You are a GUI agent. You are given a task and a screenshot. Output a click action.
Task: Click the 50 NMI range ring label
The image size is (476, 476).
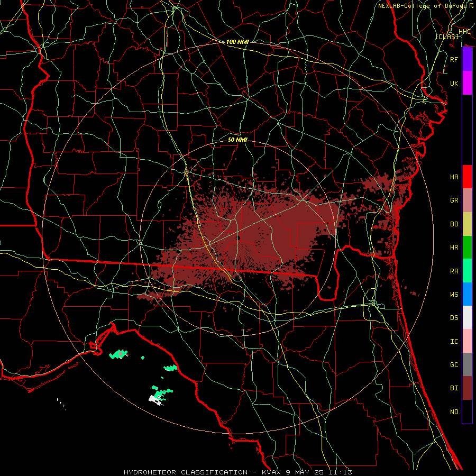pos(237,140)
